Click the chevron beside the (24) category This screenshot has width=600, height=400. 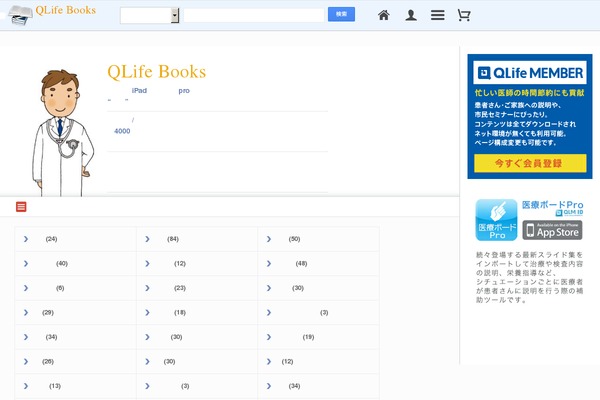pyautogui.click(x=26, y=239)
